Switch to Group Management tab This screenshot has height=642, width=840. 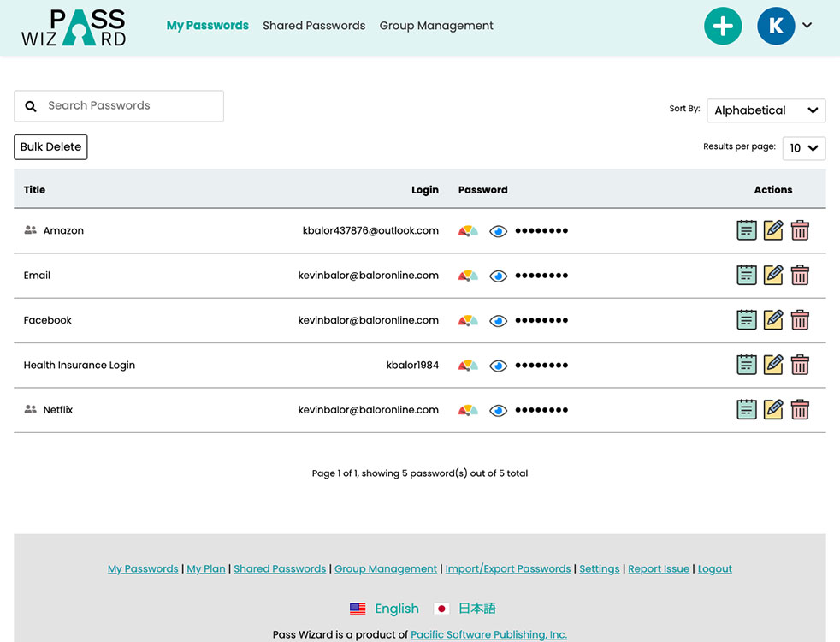pyautogui.click(x=436, y=26)
